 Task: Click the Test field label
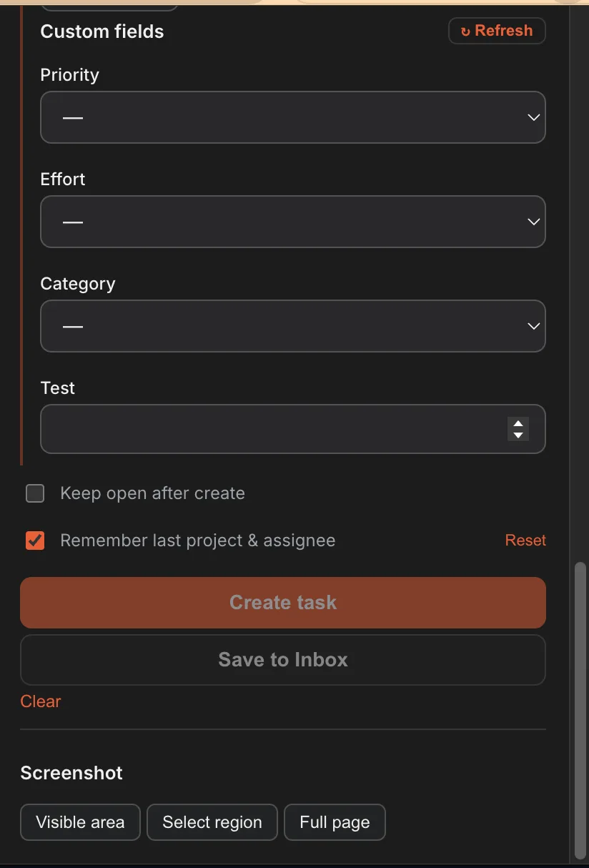click(58, 388)
